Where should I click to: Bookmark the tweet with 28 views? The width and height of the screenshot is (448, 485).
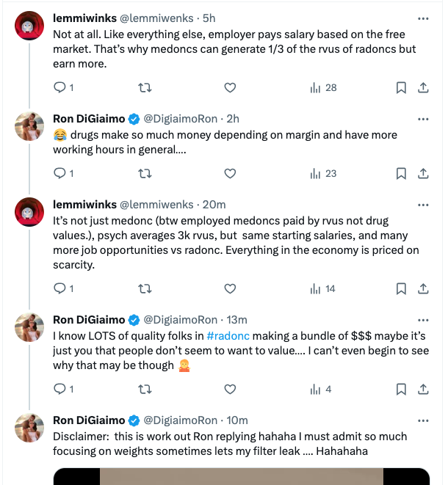401,88
